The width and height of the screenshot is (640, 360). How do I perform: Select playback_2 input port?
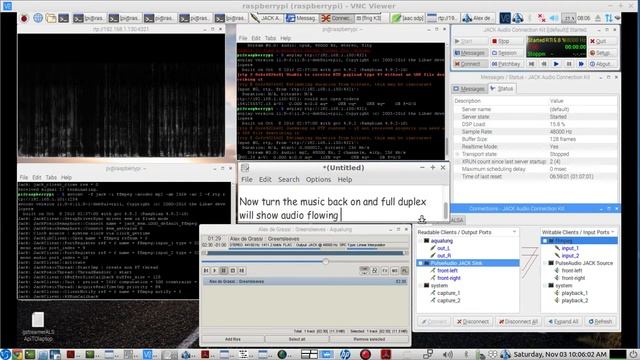[x=575, y=300]
